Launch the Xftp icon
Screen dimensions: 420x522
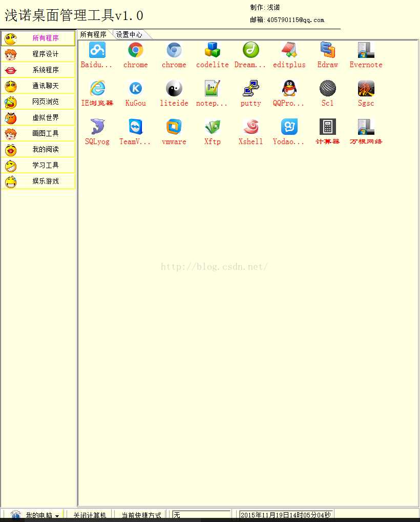(x=212, y=127)
